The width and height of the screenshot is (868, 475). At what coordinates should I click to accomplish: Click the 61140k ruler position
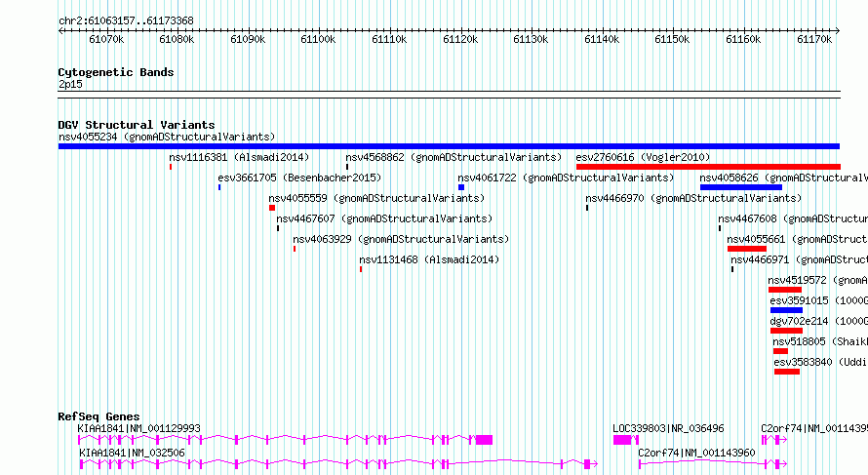(603, 40)
